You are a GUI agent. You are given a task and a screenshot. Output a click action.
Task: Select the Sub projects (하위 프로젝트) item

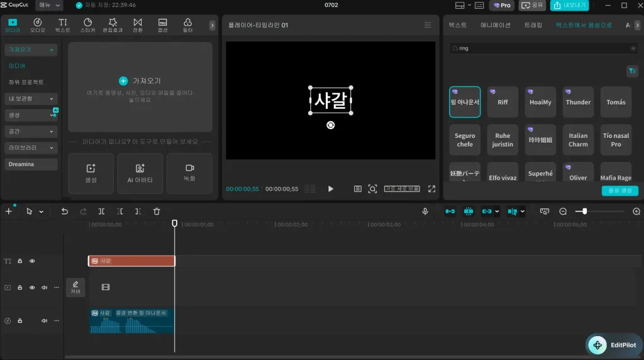point(26,82)
